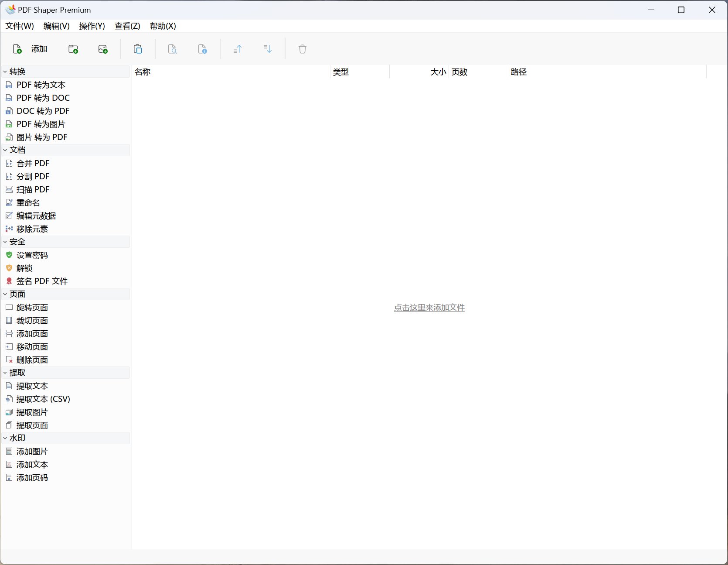Click the move down arrow icon

pyautogui.click(x=268, y=49)
